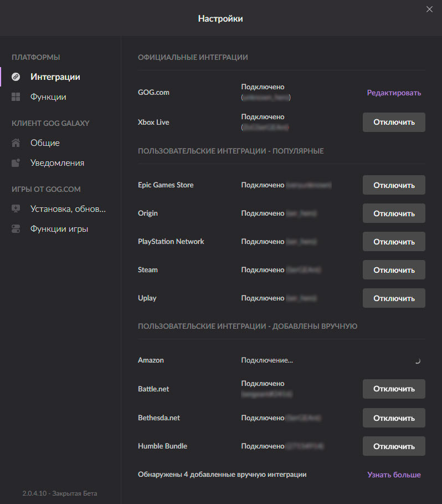Click the install and updates monitor icon

16,209
